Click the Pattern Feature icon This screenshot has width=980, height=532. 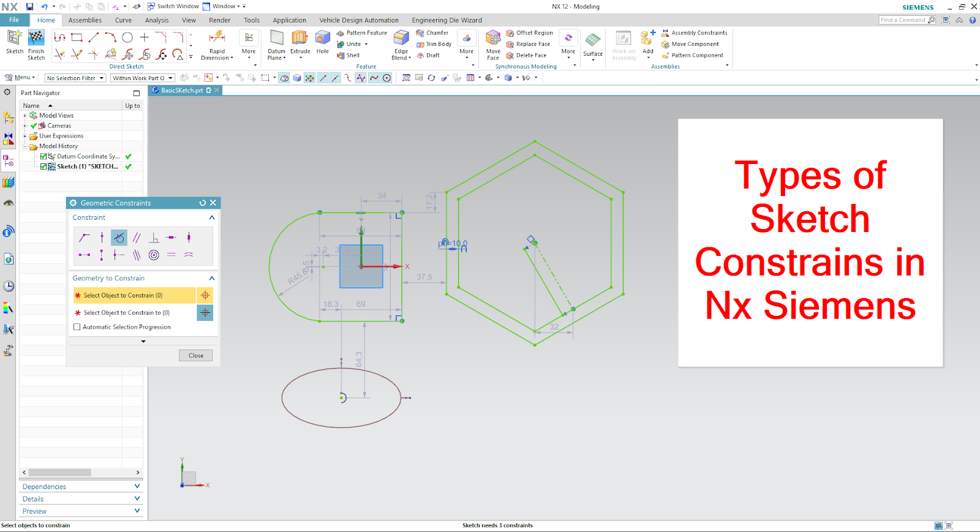[x=341, y=33]
